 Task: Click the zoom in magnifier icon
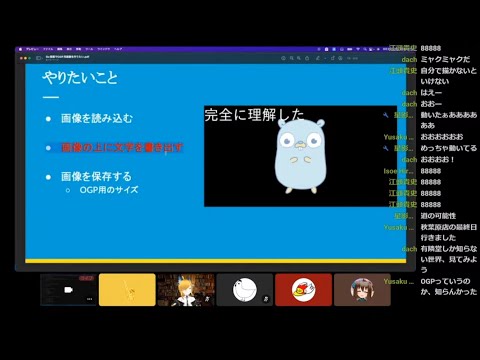(299, 58)
